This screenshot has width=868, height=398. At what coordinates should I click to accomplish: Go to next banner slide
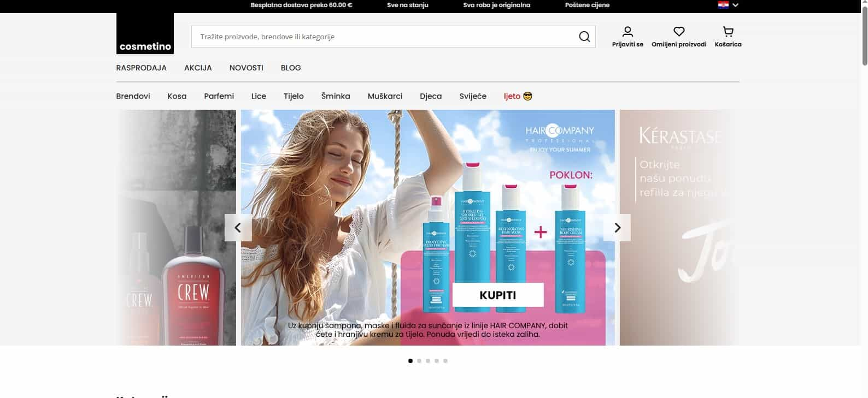click(617, 228)
